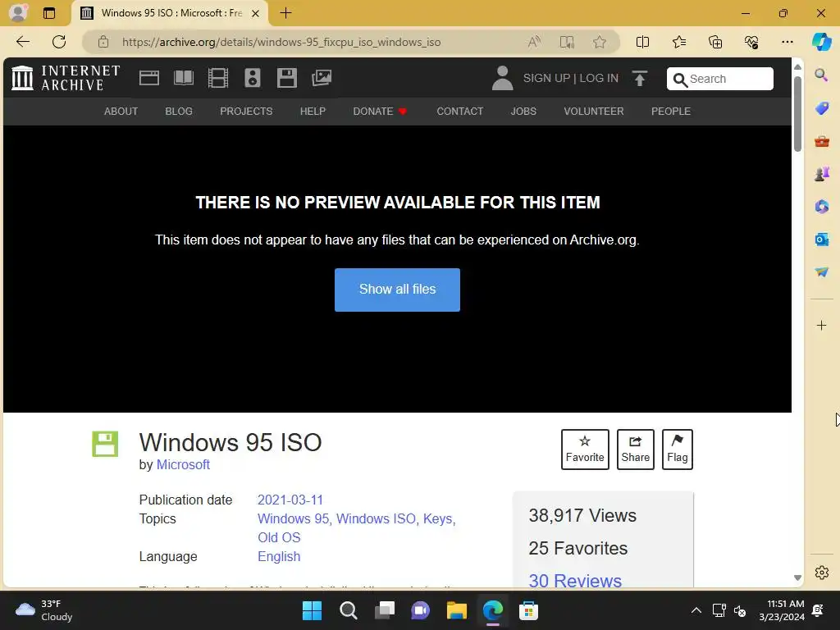Click the Read aloud icon
This screenshot has width=840, height=630.
534,42
